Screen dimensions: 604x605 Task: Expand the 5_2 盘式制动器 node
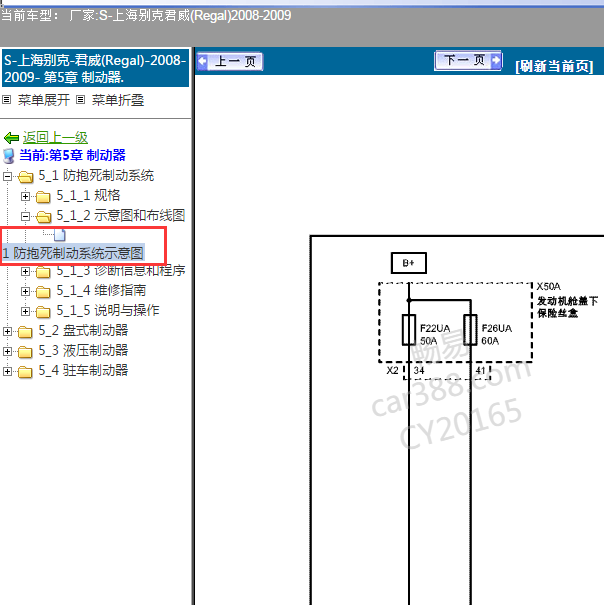point(7,331)
